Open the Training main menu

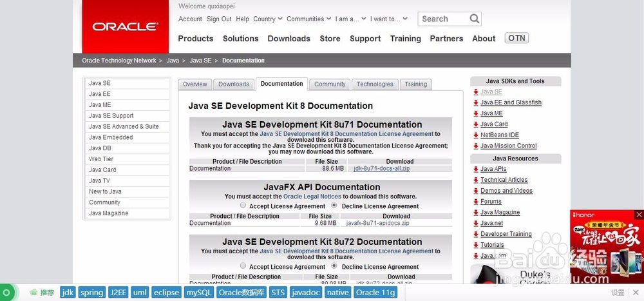pos(405,39)
